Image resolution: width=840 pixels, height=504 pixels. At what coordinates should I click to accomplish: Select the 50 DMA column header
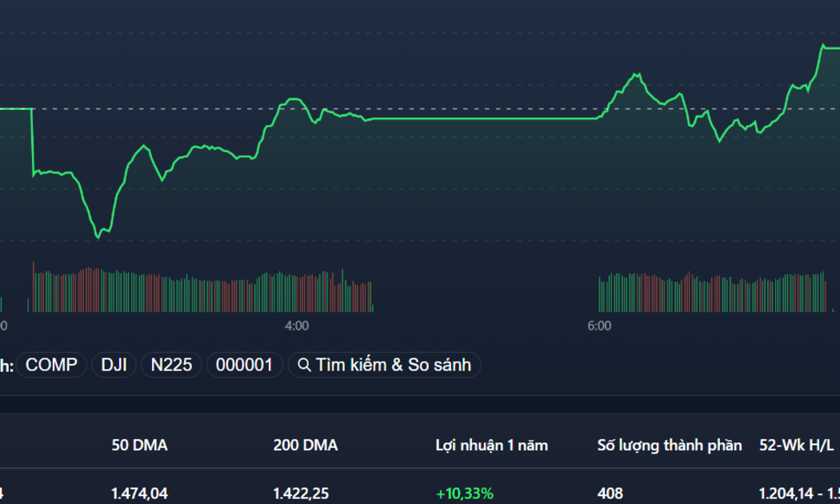tap(139, 445)
